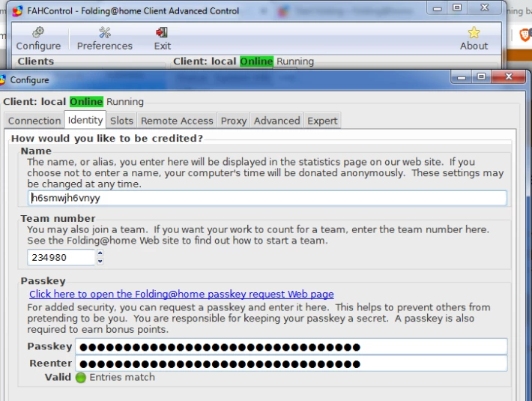The height and width of the screenshot is (401, 532).
Task: Maximize the FAHControl main window
Action: (457, 7)
